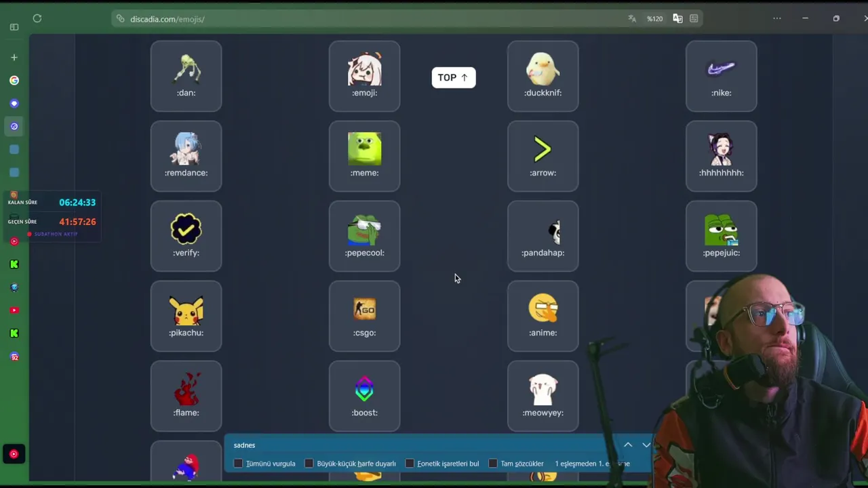
Task: Enable the 'Tümünü vurgula' checkbox
Action: (x=238, y=464)
